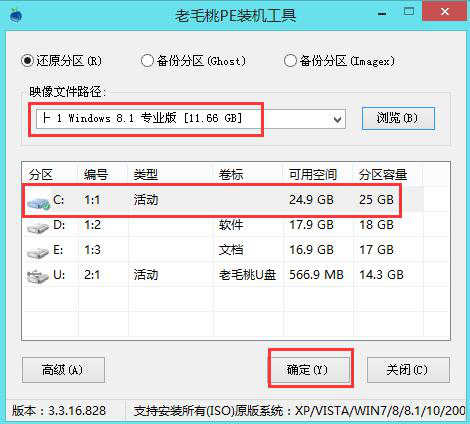Click the 卷标 column header
The height and width of the screenshot is (424, 470).
[x=231, y=175]
